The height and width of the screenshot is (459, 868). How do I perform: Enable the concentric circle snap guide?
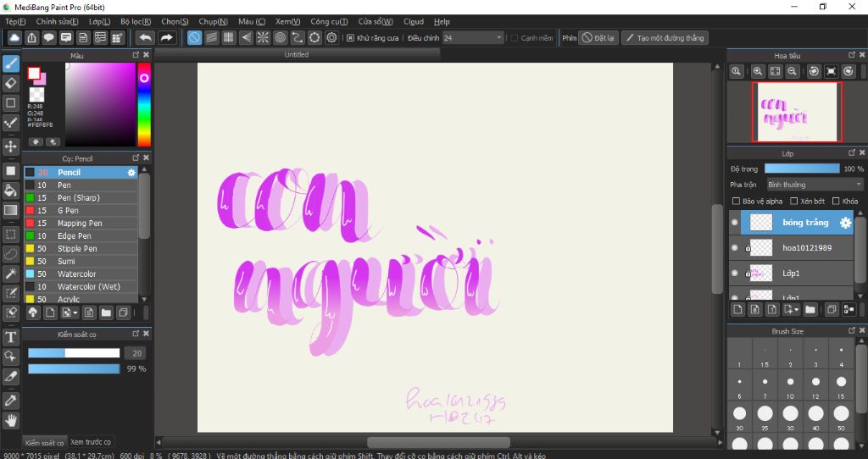(280, 37)
